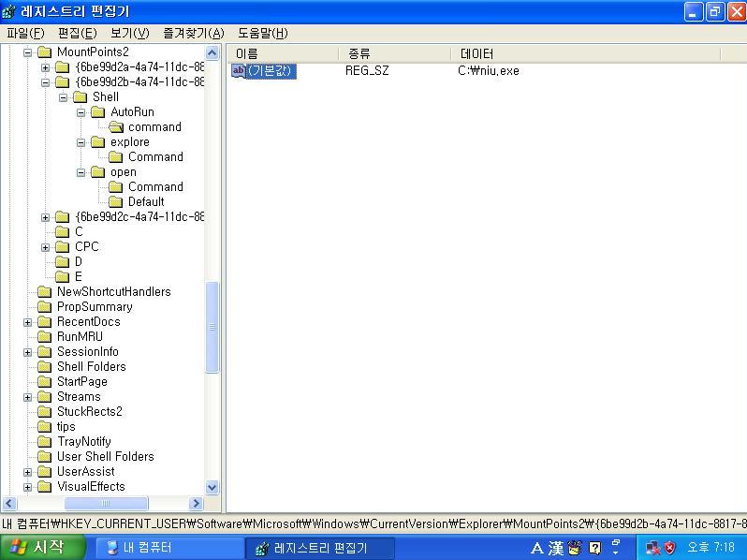
Task: Collapse the open node
Action: coord(81,172)
